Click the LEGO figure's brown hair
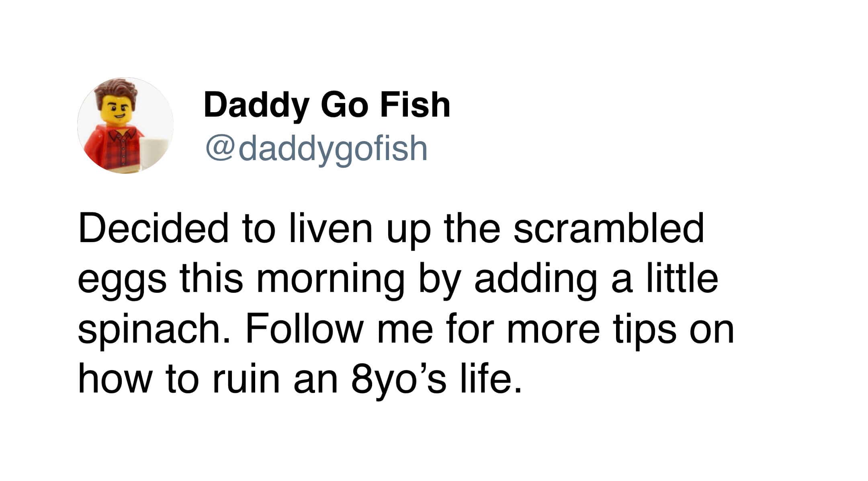 point(117,90)
